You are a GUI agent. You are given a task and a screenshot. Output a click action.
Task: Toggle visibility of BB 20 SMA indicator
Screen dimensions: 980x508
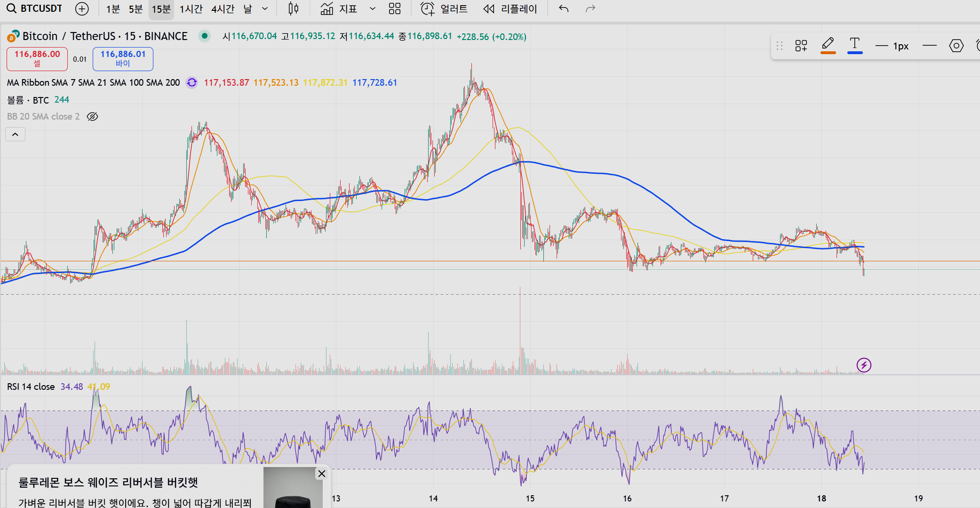[93, 117]
